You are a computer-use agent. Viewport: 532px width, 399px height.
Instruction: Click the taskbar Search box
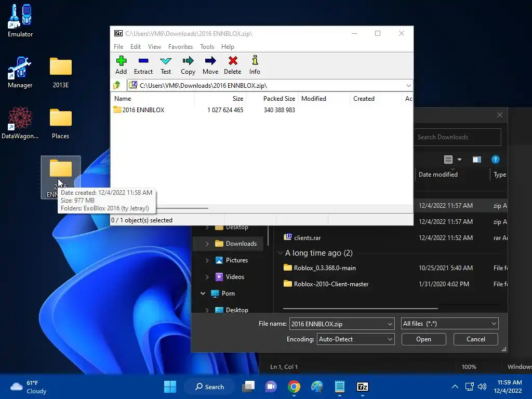(x=209, y=387)
